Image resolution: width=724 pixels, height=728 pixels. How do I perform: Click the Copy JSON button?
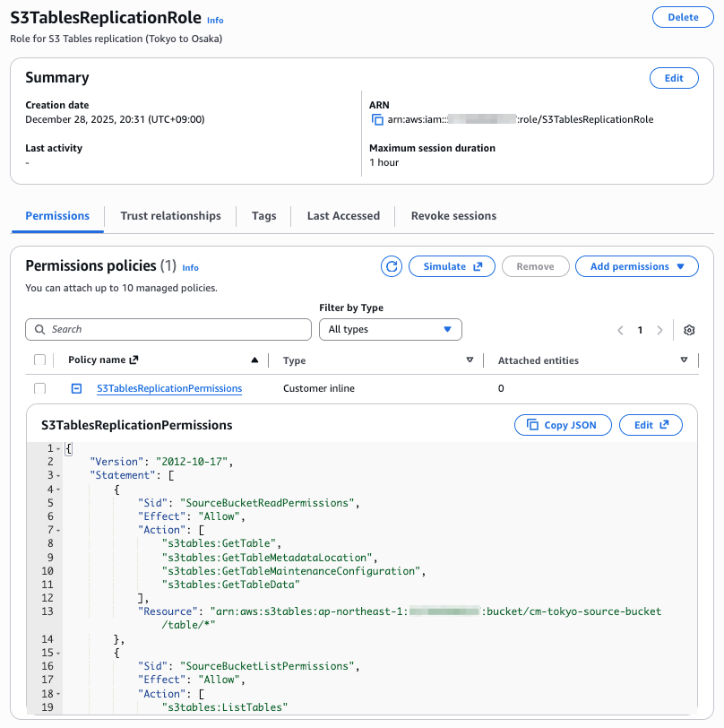(562, 425)
